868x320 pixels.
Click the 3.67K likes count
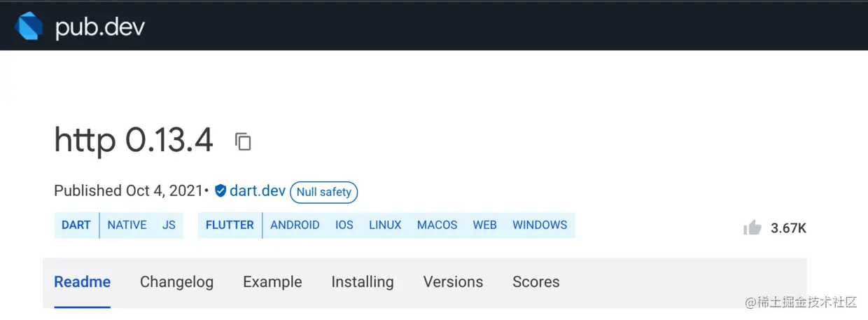pos(788,228)
